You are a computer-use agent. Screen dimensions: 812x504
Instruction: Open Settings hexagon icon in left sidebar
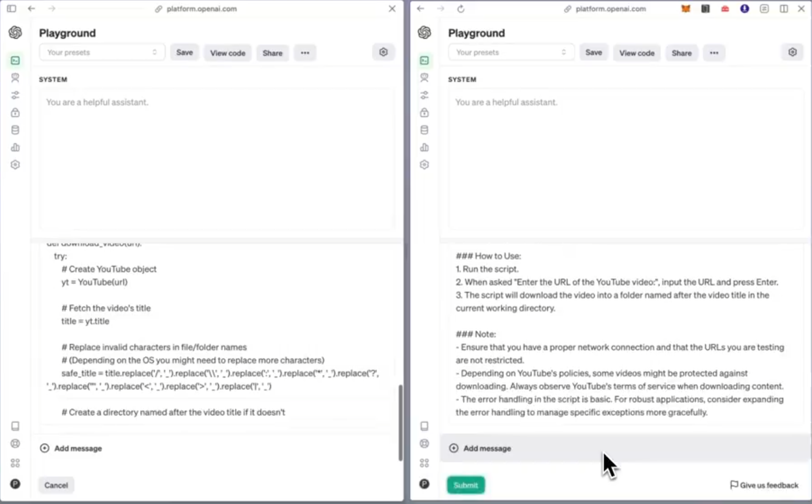[15, 165]
